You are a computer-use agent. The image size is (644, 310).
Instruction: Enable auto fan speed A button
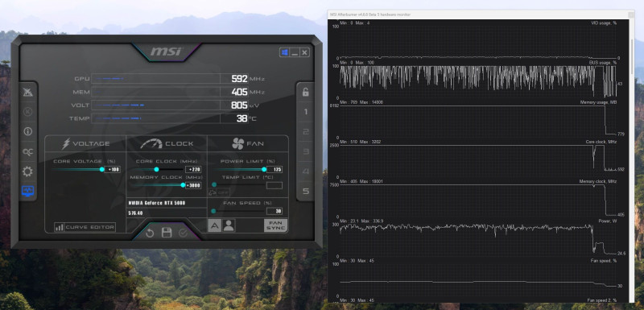[x=214, y=225]
